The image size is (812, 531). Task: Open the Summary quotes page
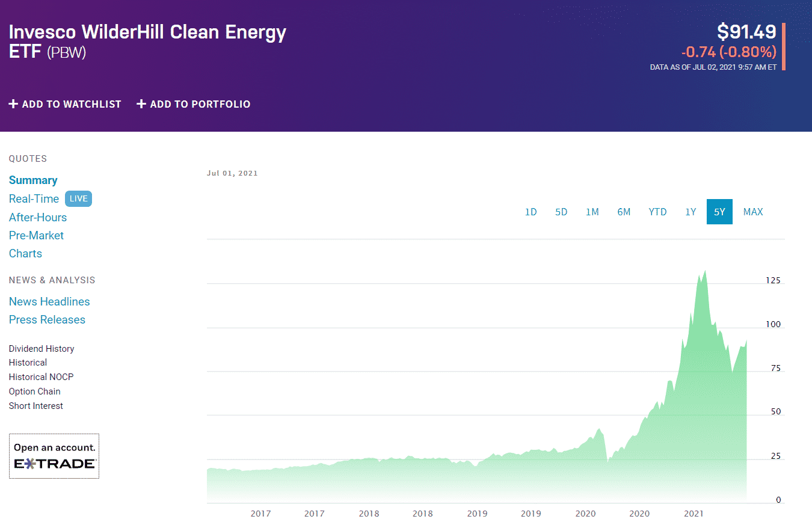(x=33, y=180)
